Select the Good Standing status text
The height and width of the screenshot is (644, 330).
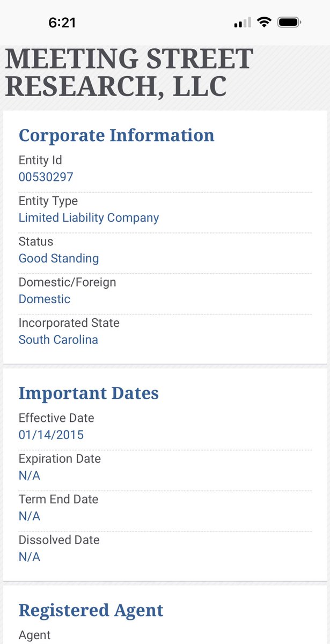[59, 258]
